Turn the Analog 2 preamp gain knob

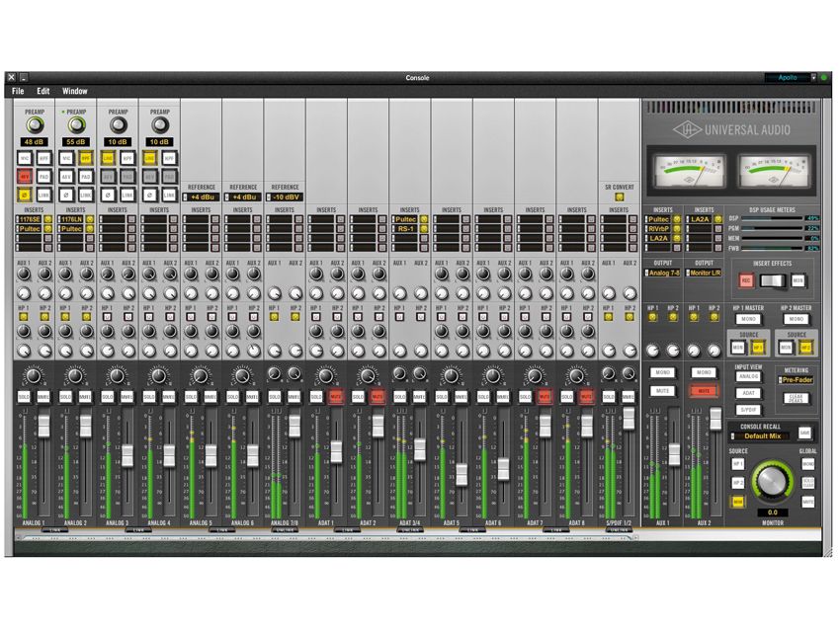pos(76,125)
